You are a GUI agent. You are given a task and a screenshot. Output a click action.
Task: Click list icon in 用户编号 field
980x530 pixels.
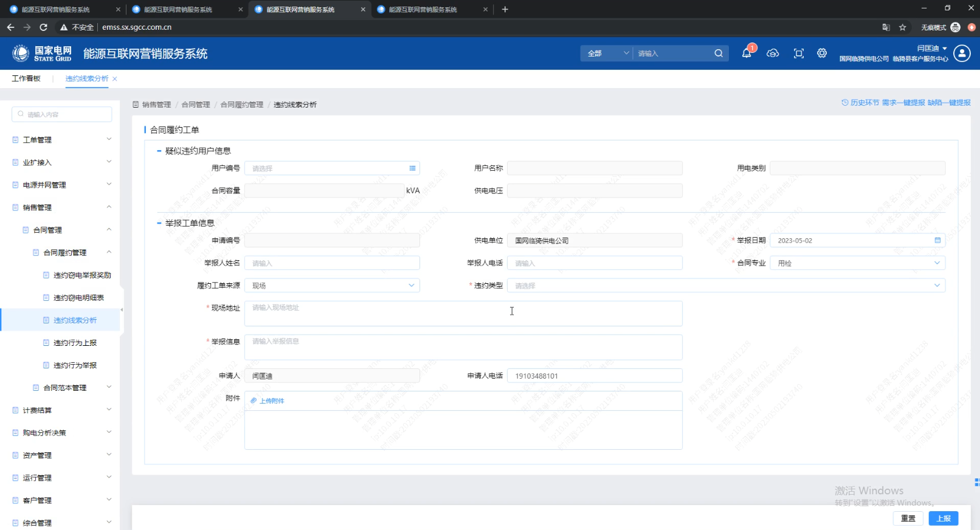412,168
